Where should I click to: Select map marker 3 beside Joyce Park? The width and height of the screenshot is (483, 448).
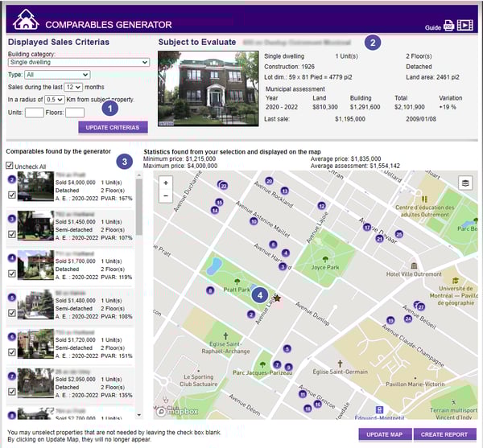click(x=283, y=266)
